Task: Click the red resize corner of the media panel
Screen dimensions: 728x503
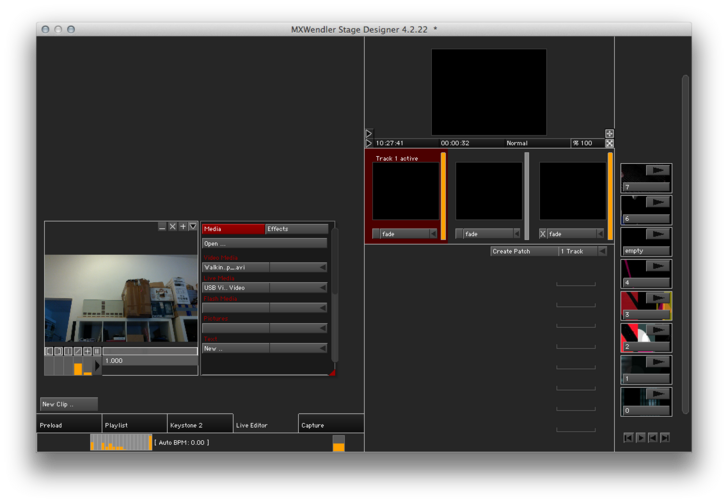Action: tap(332, 372)
